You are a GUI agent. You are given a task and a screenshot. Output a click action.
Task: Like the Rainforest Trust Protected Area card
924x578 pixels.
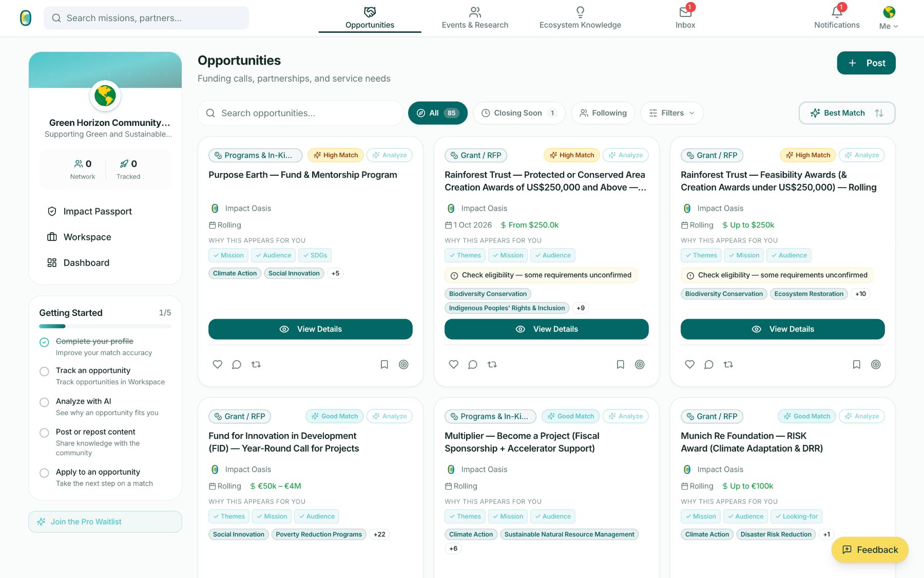pos(454,364)
